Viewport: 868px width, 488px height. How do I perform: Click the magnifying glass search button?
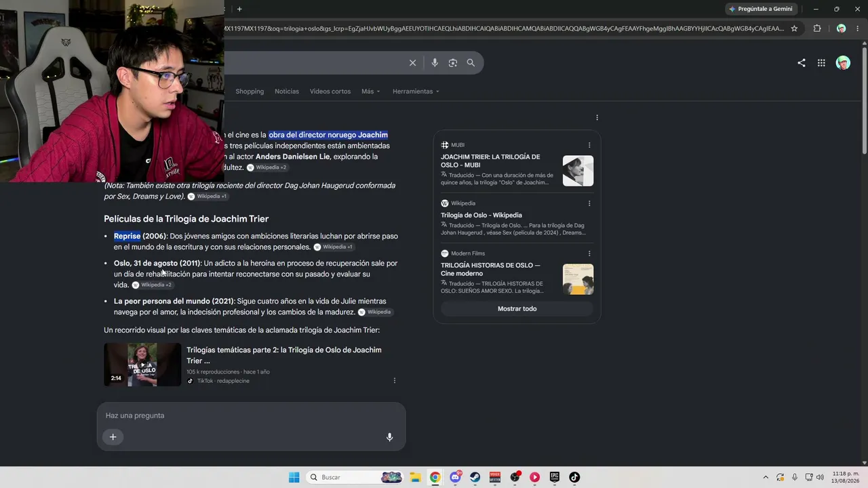(471, 63)
